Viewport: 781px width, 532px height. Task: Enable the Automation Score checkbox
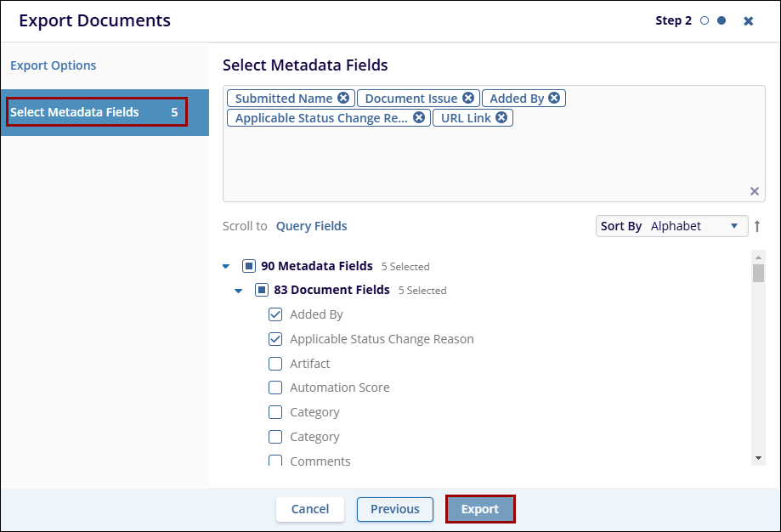click(x=275, y=388)
